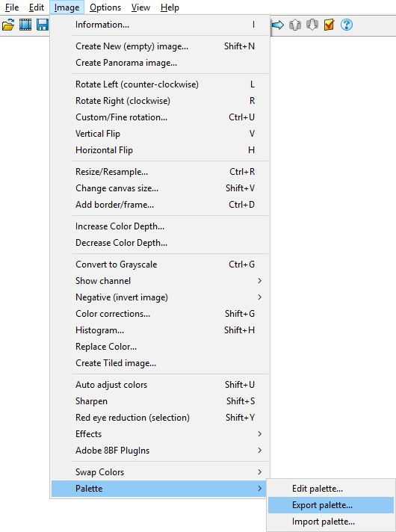Expand the Negative (invert image) submenu
Viewport: 396px width, 532px height.
click(160, 297)
